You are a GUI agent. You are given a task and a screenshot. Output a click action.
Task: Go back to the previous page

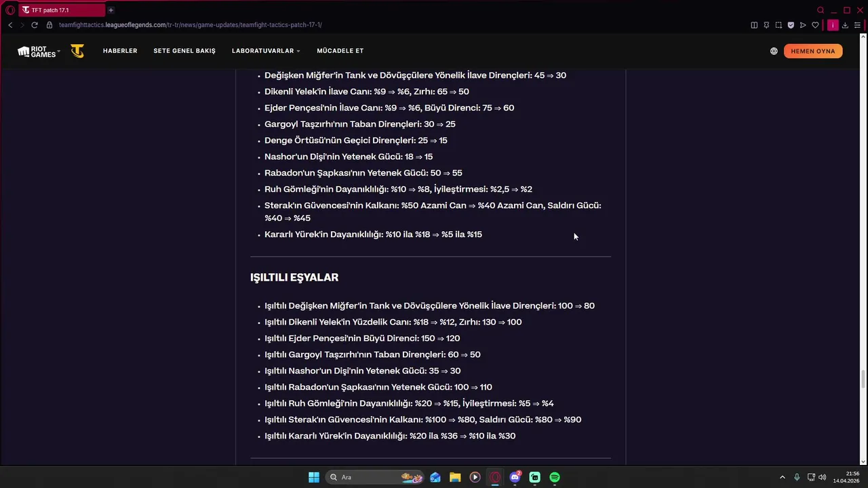coord(10,25)
